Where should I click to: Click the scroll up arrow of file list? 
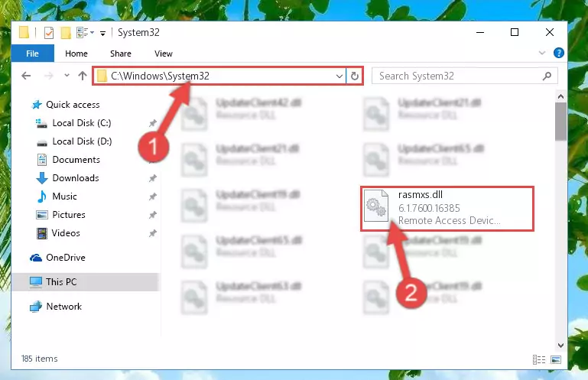point(560,97)
